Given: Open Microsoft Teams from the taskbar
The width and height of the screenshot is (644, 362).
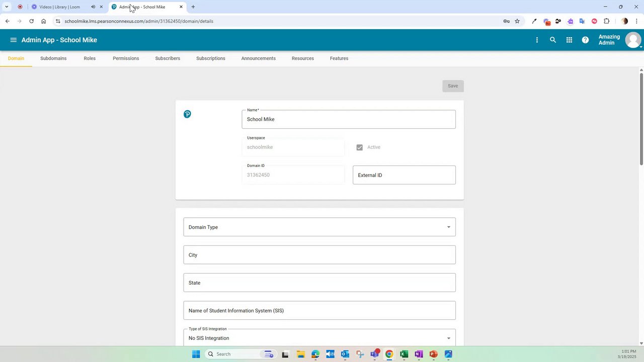Looking at the screenshot, I should (x=374, y=354).
